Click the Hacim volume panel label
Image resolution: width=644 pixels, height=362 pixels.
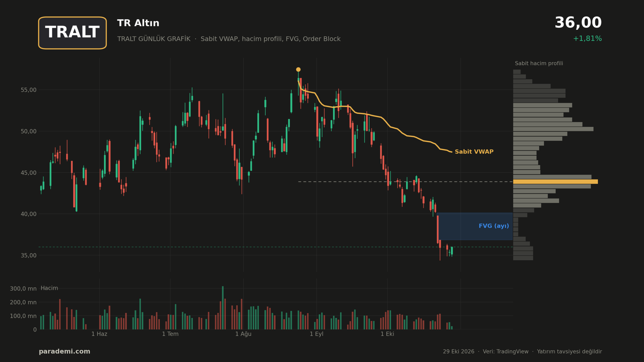pyautogui.click(x=50, y=288)
